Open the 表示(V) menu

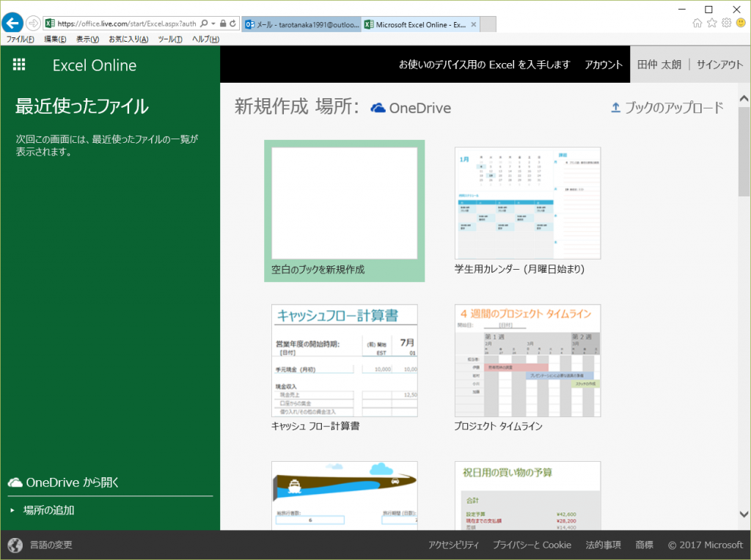coord(88,40)
